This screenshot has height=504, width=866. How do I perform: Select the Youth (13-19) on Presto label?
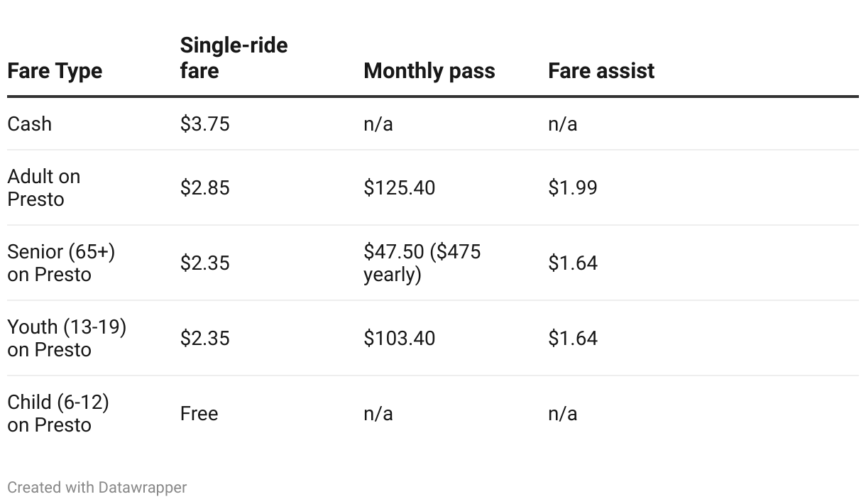66,339
